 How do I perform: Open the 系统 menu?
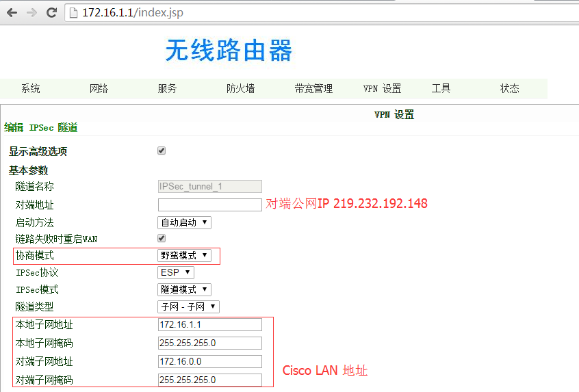(31, 88)
